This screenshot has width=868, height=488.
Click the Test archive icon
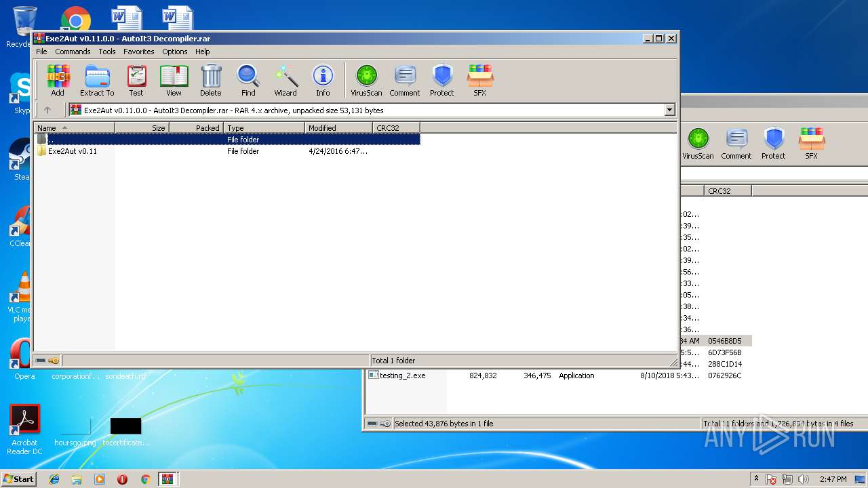tap(136, 81)
